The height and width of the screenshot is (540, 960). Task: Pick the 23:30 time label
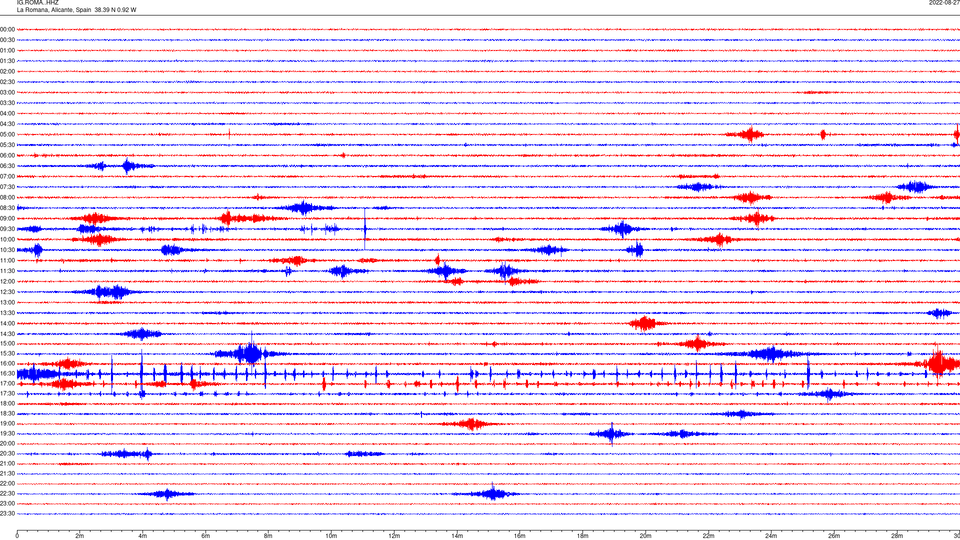point(7,514)
